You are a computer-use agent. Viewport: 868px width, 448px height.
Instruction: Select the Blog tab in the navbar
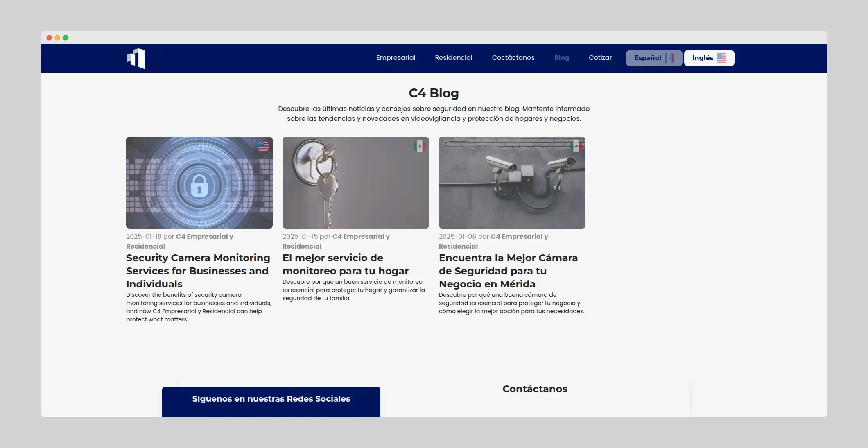click(x=561, y=58)
